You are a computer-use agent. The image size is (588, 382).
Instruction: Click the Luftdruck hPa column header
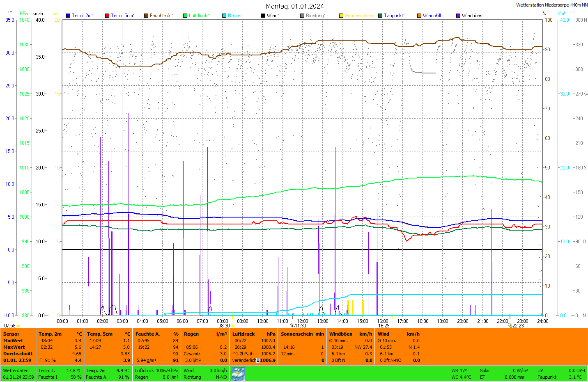tap(254, 334)
